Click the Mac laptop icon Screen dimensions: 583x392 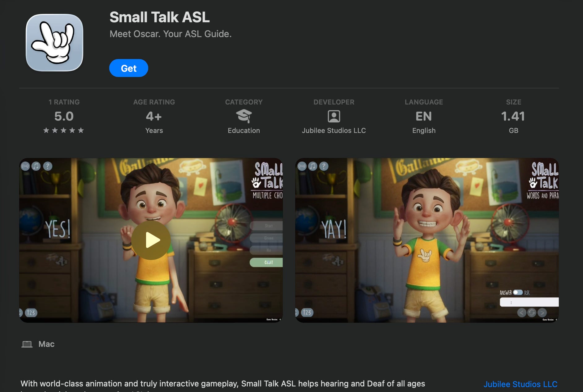[27, 344]
